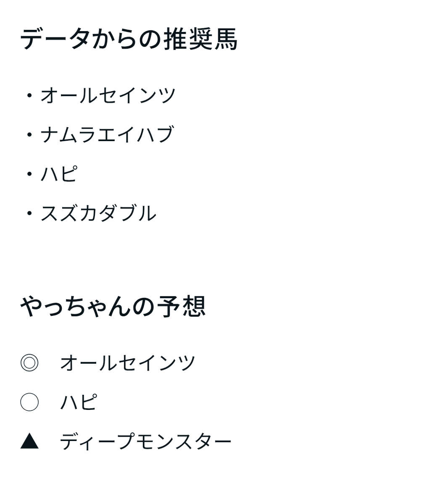Click the bullet dot before ナムラエイハブ

29,134
